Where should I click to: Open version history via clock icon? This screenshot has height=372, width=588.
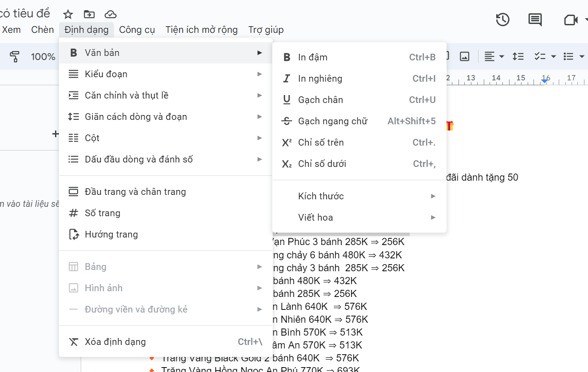pos(502,20)
